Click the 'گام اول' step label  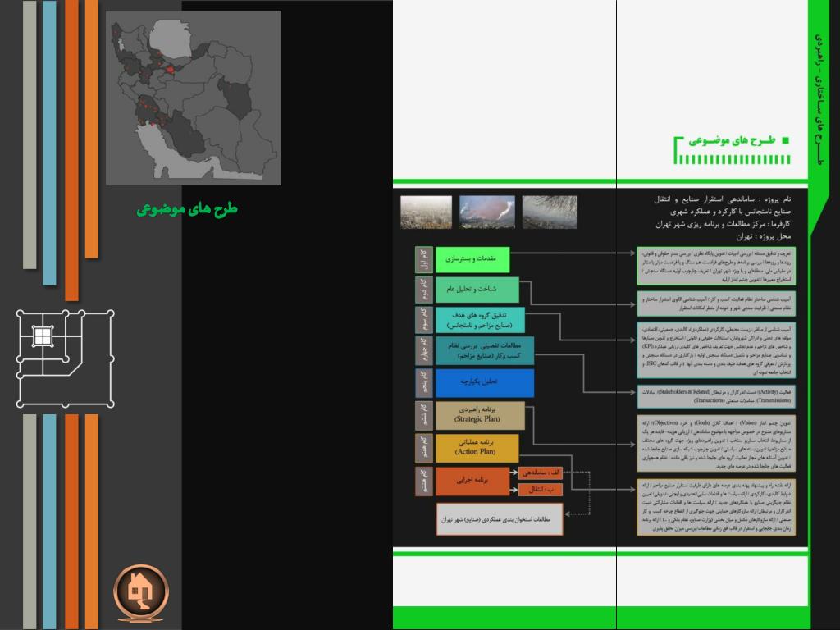[x=424, y=259]
